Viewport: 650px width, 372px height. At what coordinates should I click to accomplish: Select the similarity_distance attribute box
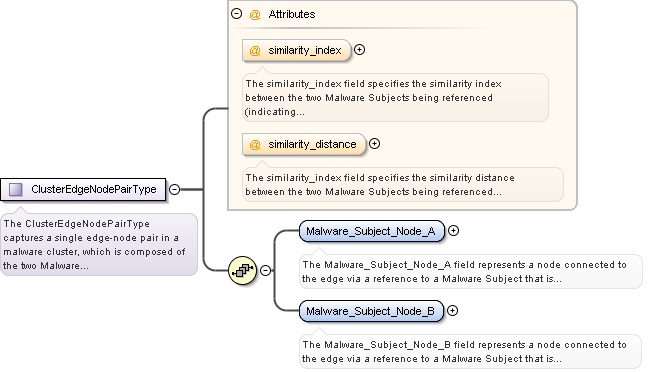pos(304,144)
